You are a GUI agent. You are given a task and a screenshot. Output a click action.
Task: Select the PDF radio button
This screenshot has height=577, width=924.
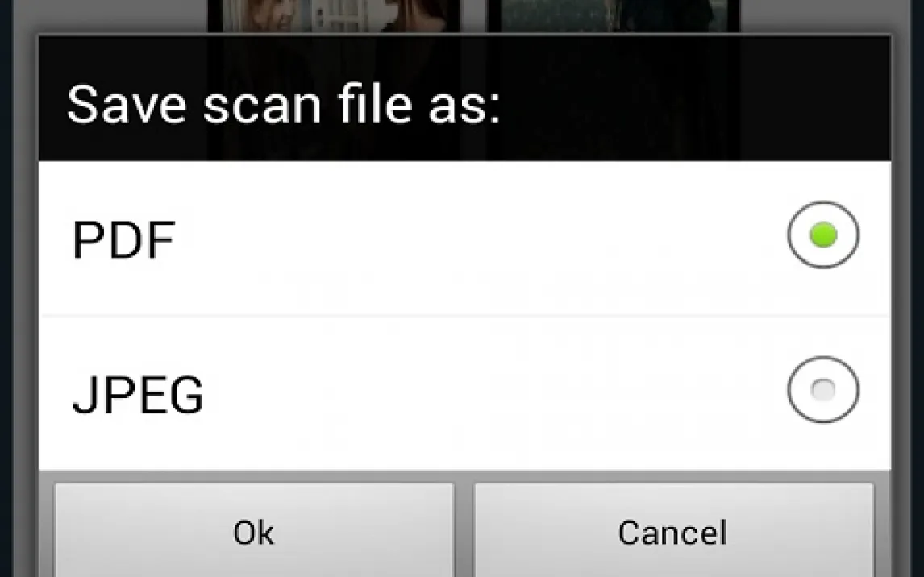click(x=822, y=235)
